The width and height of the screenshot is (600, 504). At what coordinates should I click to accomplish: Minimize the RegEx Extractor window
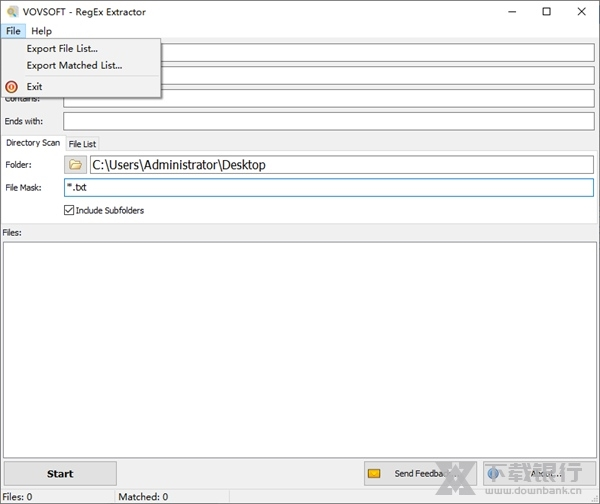512,12
